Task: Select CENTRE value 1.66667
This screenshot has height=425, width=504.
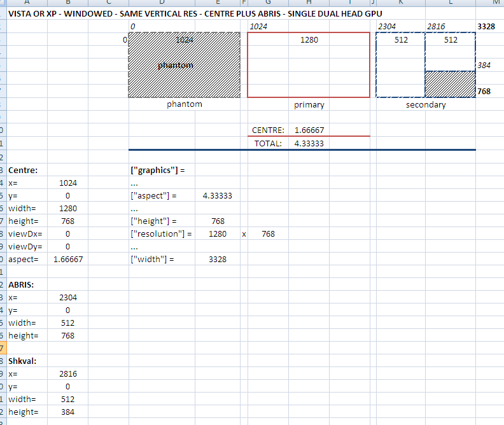Action: (309, 130)
